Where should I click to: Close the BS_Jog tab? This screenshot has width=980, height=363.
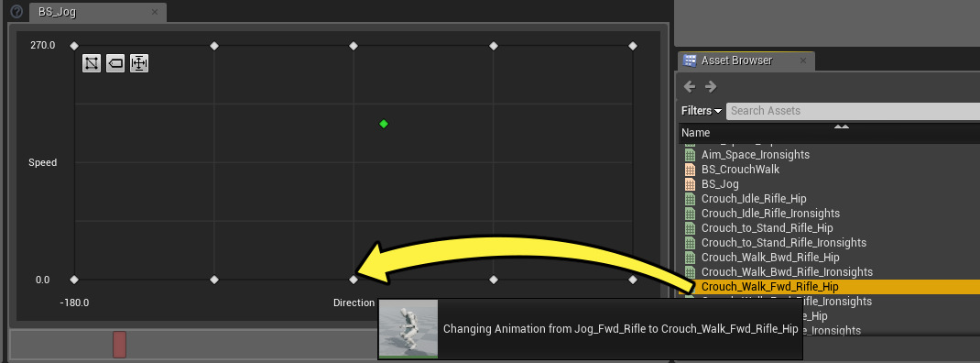tap(155, 12)
